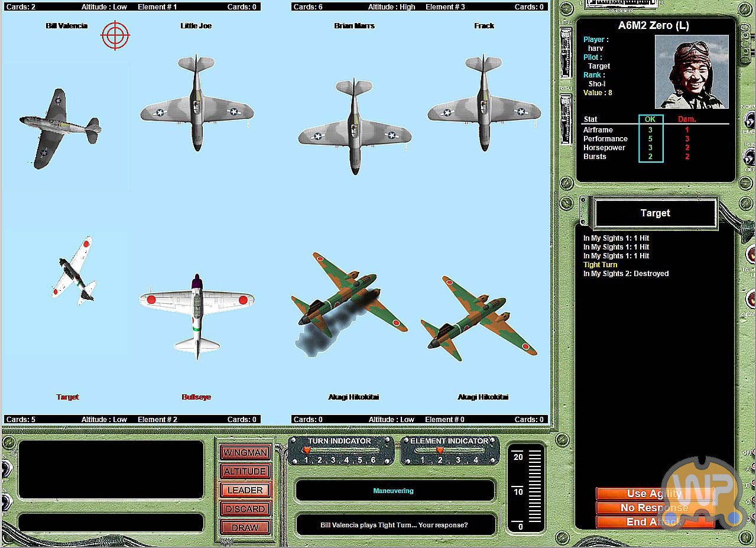Click the Element Indicator slider marker

[440, 450]
